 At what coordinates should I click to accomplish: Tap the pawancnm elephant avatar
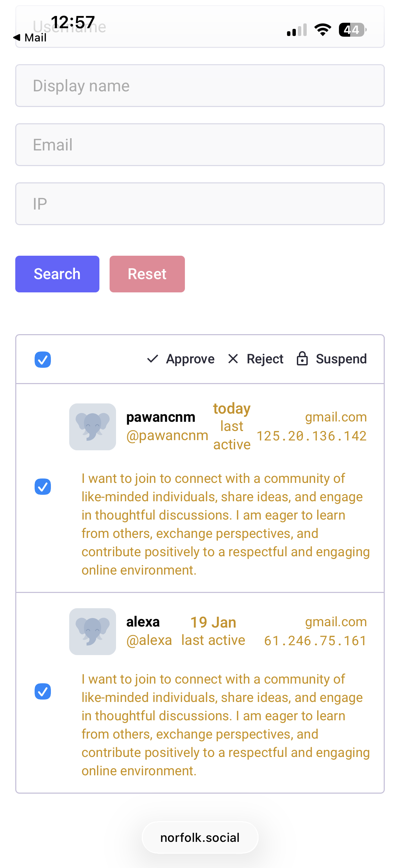pyautogui.click(x=93, y=427)
